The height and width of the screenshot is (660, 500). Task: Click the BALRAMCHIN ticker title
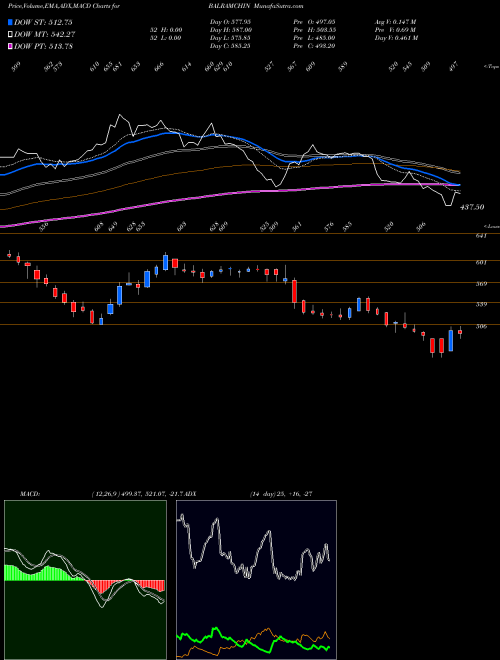point(229,6)
